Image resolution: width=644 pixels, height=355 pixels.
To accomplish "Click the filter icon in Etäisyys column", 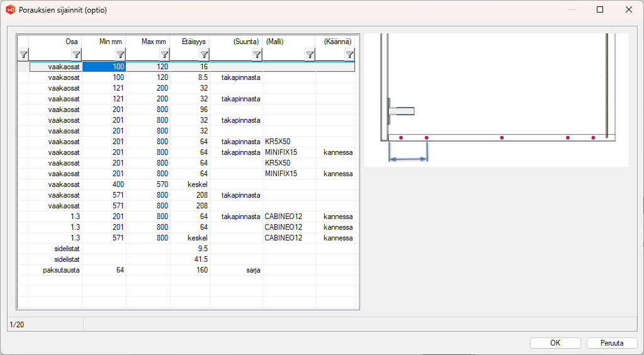I will pos(204,55).
